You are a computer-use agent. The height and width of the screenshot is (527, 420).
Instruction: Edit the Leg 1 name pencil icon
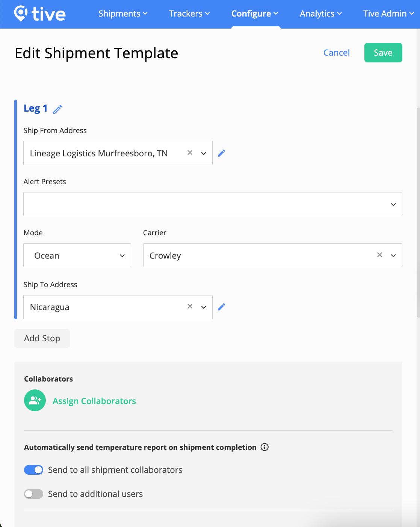pyautogui.click(x=57, y=109)
